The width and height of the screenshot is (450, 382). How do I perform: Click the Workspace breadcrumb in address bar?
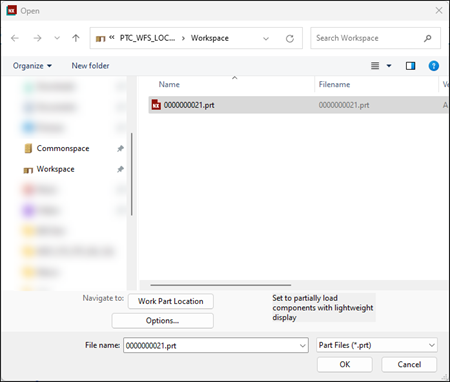click(210, 38)
